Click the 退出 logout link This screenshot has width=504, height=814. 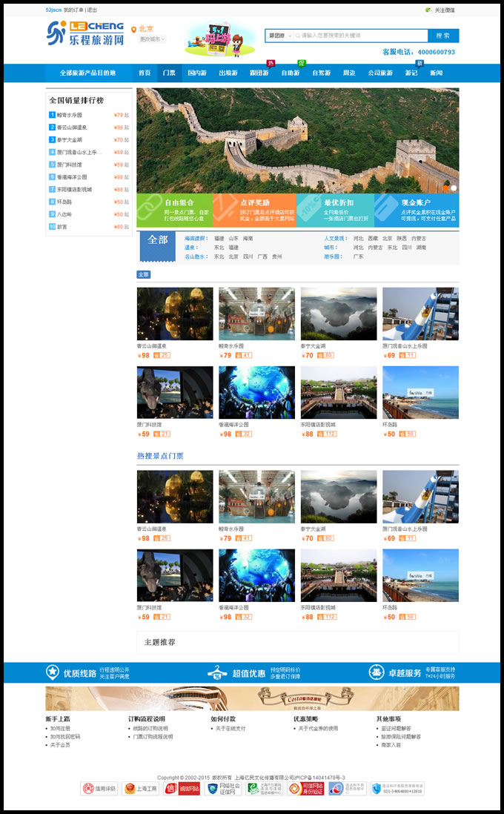pyautogui.click(x=92, y=10)
